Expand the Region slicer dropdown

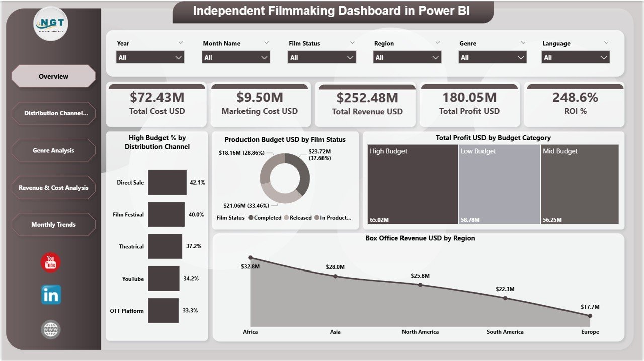(435, 57)
